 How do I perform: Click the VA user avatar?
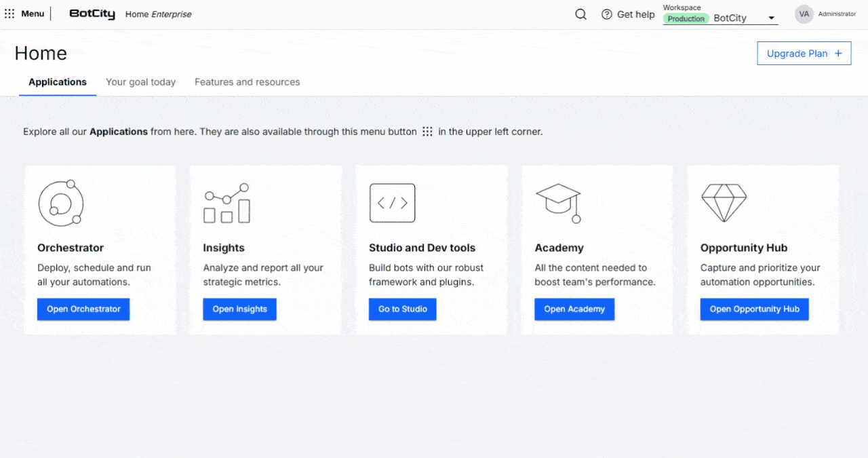pos(804,14)
